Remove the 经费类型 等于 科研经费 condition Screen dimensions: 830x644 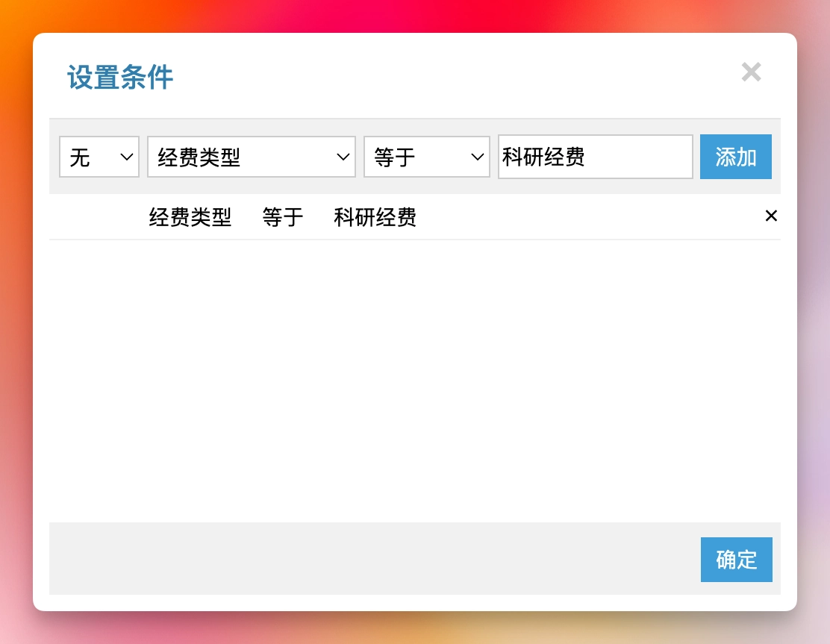pos(771,216)
